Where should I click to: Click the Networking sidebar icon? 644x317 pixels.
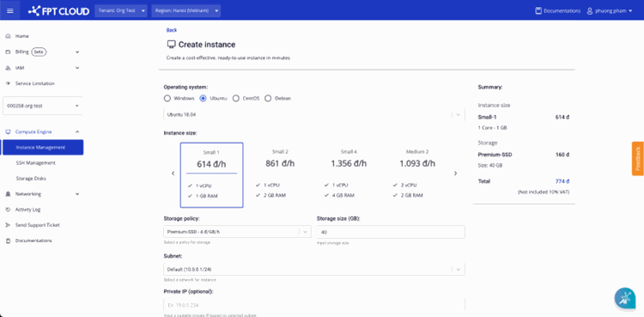coord(8,194)
